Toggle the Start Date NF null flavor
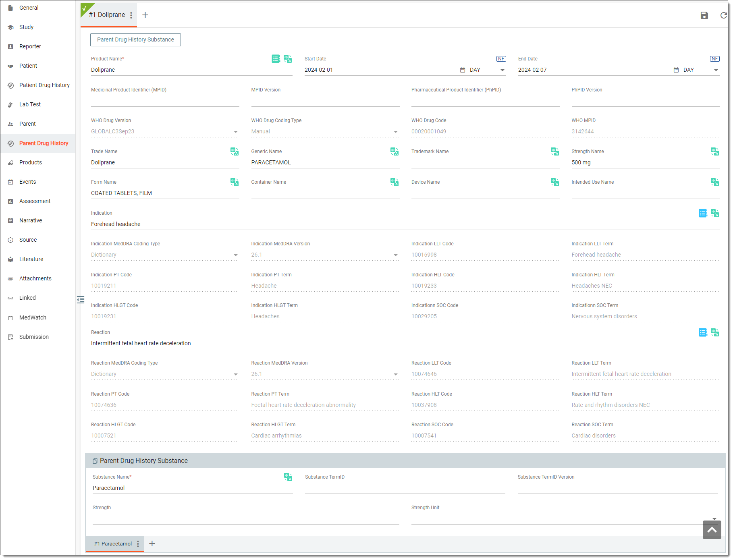The image size is (733, 560). (x=501, y=59)
